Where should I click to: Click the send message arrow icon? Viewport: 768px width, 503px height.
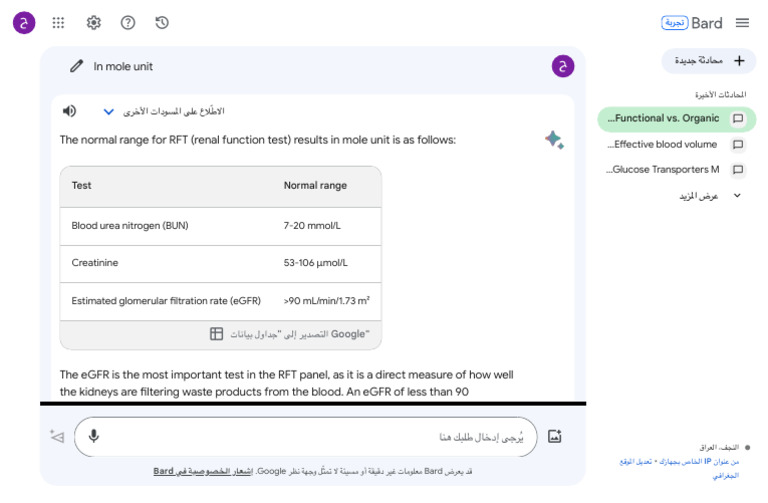coord(57,436)
